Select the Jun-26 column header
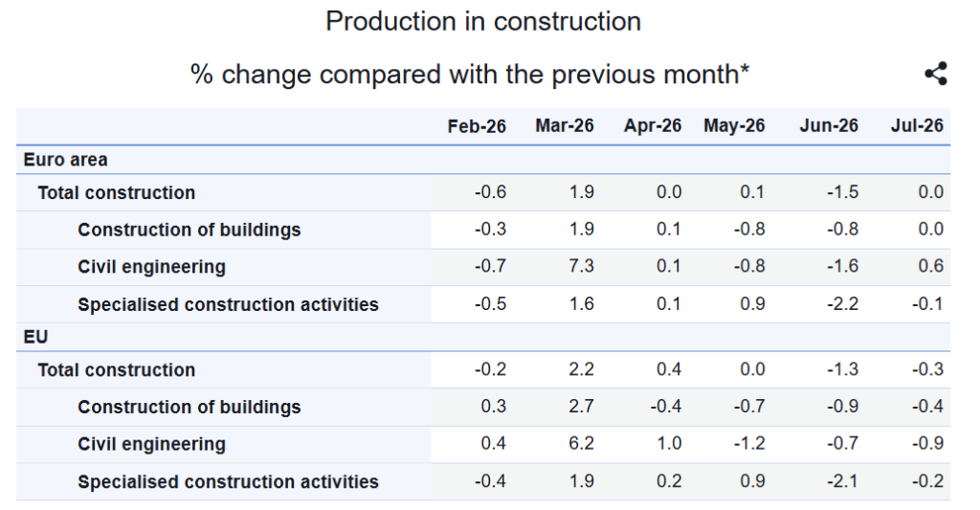This screenshot has height=510, width=980. 829,125
